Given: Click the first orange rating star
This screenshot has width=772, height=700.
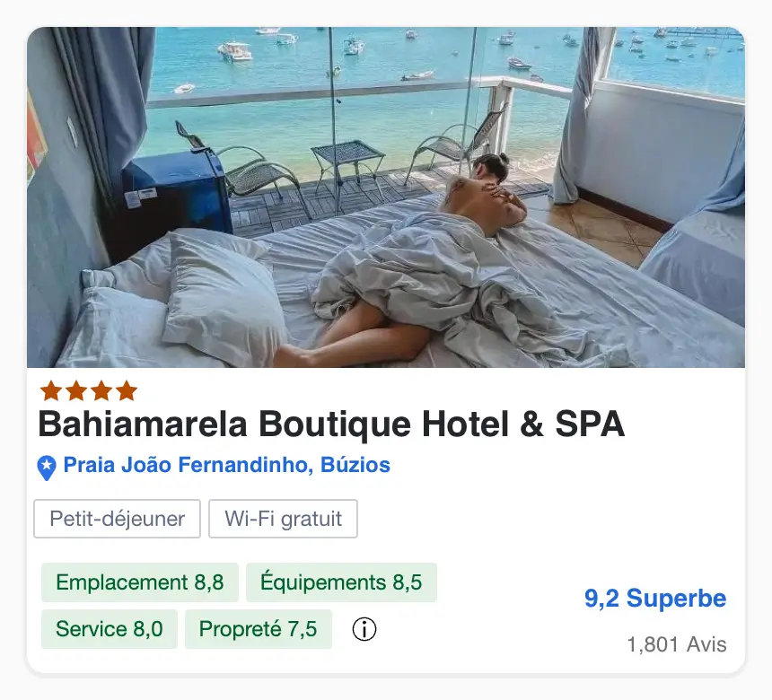Looking at the screenshot, I should coord(51,390).
